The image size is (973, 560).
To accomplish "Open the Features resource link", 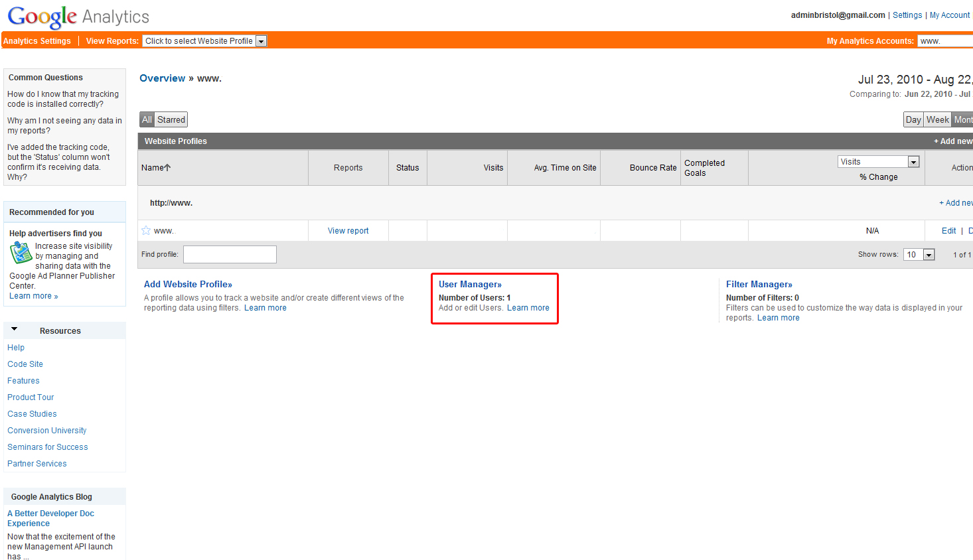I will click(23, 381).
